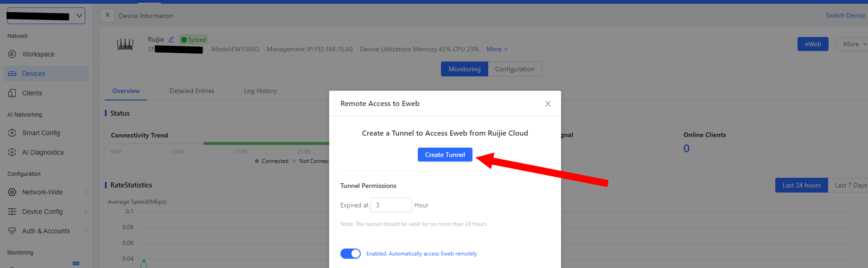Click the Smart Config icon
Image resolution: width=868 pixels, height=268 pixels.
12,133
